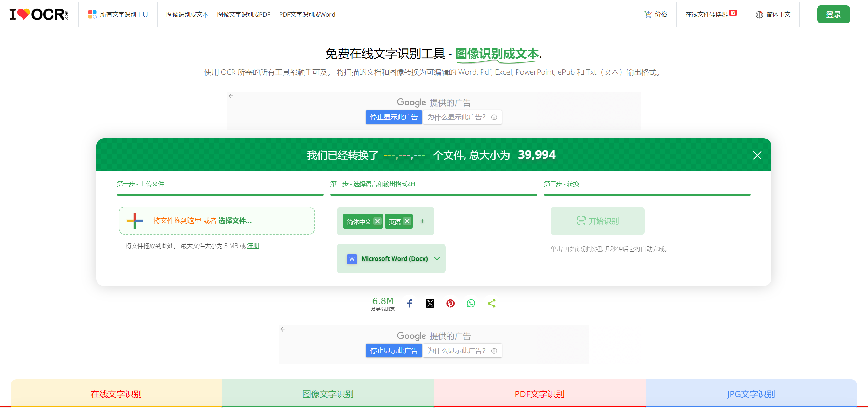868x408 pixels.
Task: Click the I❤OCR logo to go home
Action: click(x=39, y=14)
